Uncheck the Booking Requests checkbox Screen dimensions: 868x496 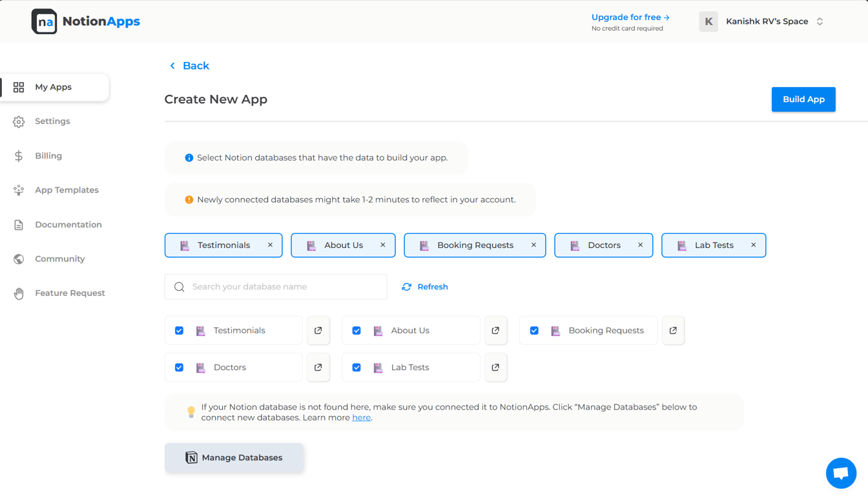[x=534, y=331]
